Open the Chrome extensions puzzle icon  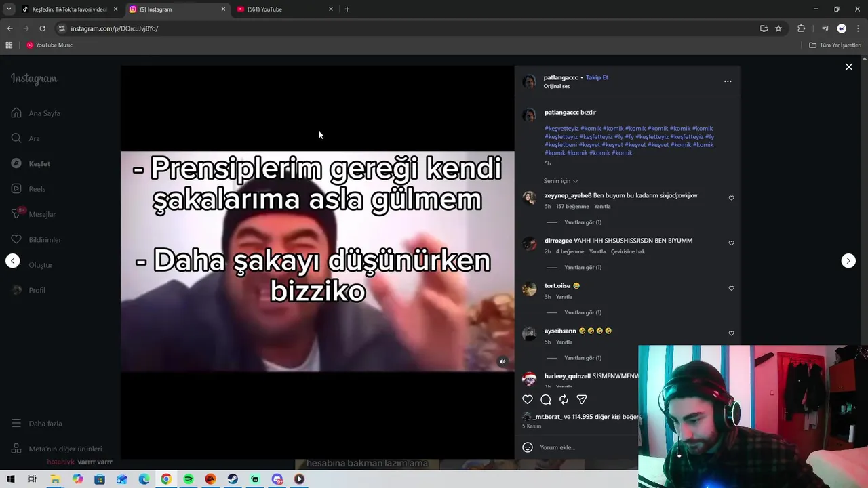click(802, 28)
